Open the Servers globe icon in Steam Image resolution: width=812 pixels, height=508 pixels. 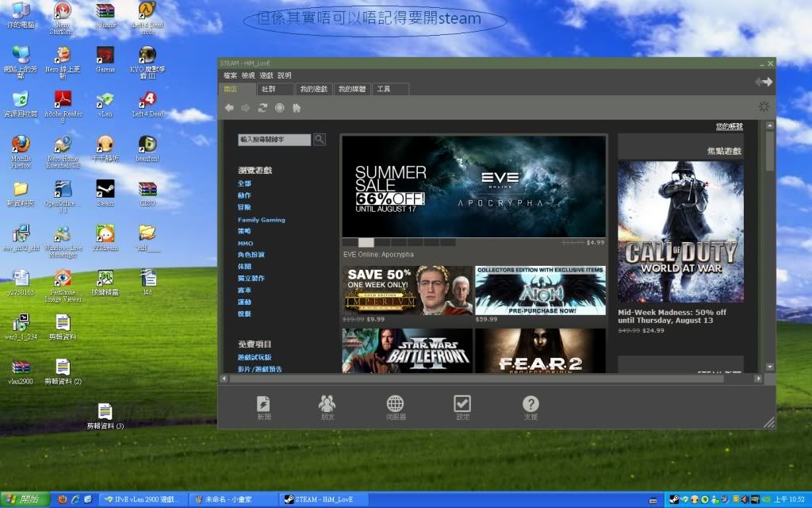(396, 407)
